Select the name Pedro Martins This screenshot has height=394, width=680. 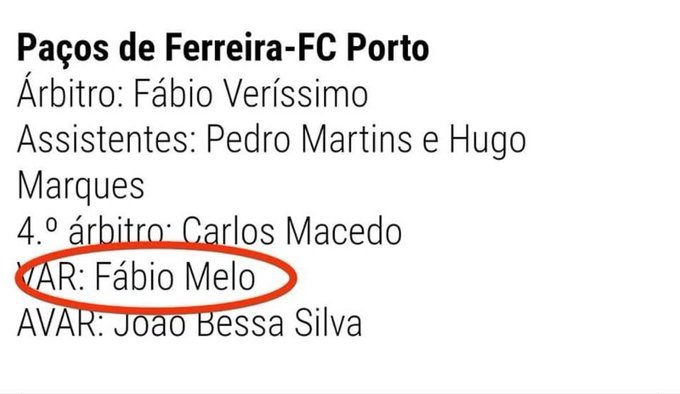pyautogui.click(x=309, y=140)
